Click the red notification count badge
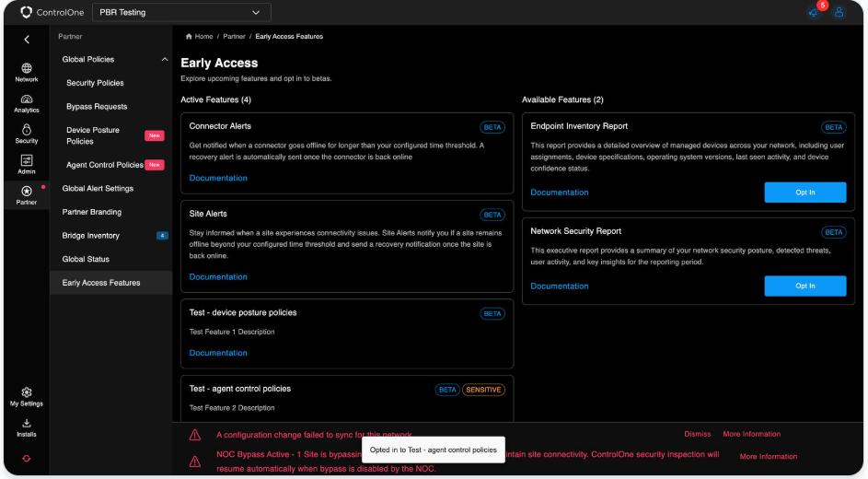The width and height of the screenshot is (868, 479). click(x=823, y=5)
